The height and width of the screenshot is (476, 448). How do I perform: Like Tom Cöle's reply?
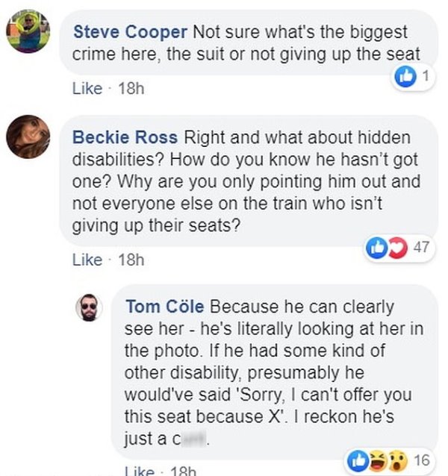click(139, 470)
